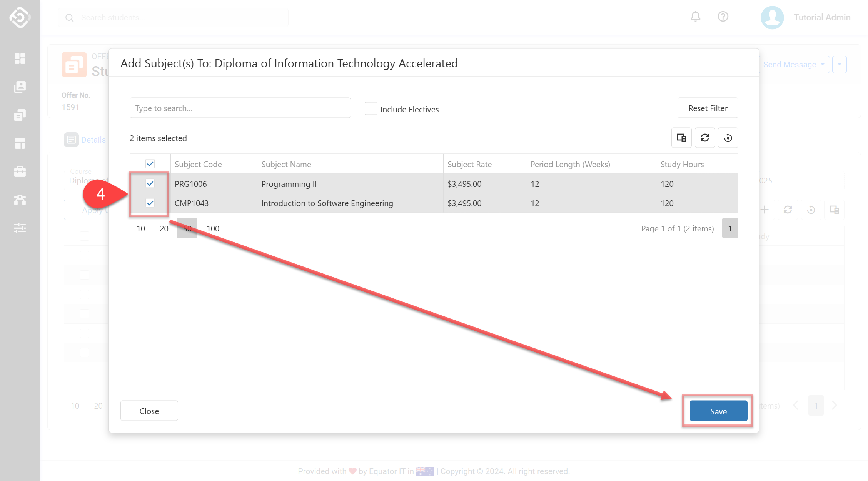Click the refresh grid icon in dialog
868x481 pixels.
tap(705, 138)
